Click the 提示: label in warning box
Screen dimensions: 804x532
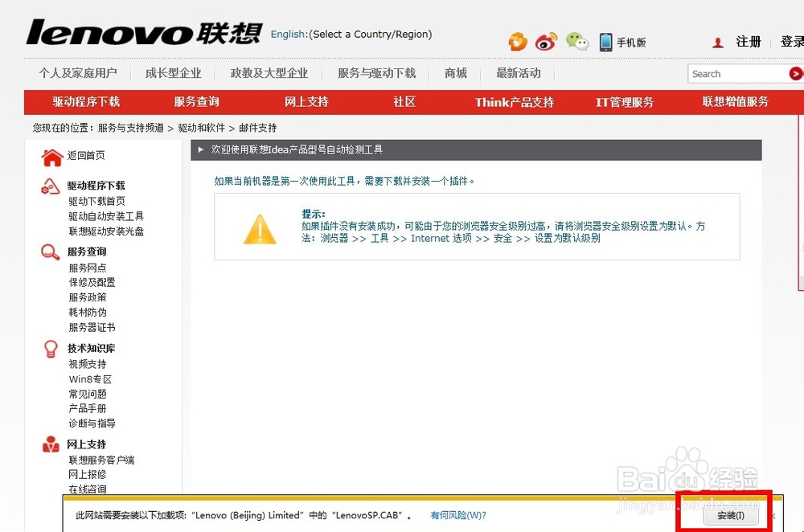(x=313, y=215)
